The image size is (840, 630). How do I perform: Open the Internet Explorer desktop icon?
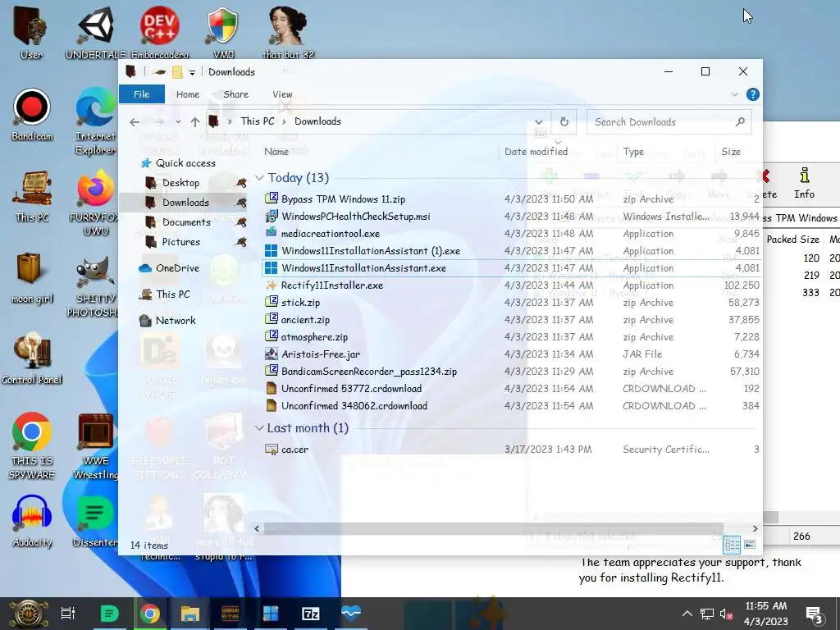(96, 121)
